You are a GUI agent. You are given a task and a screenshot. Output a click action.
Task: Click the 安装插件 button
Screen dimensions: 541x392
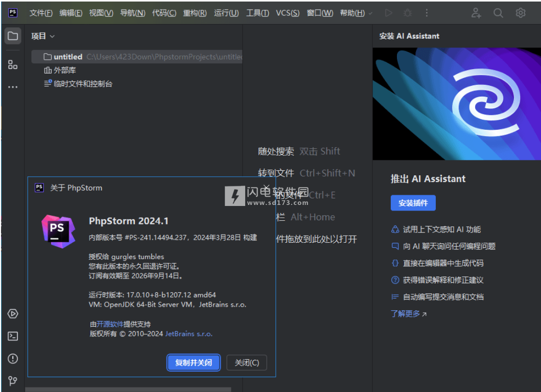click(x=413, y=203)
